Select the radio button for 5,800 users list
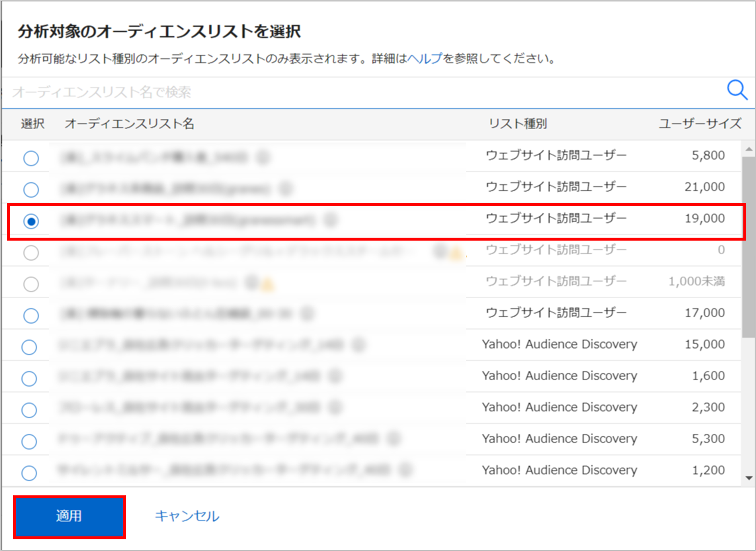 (x=31, y=158)
